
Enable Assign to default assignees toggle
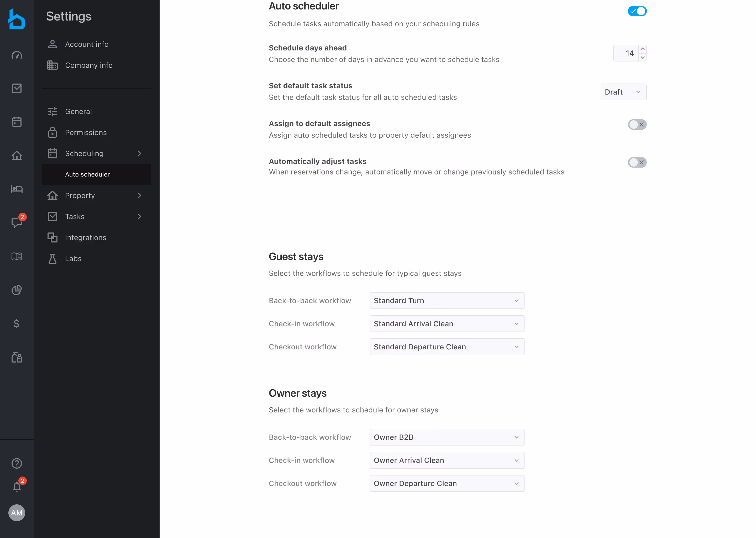637,125
